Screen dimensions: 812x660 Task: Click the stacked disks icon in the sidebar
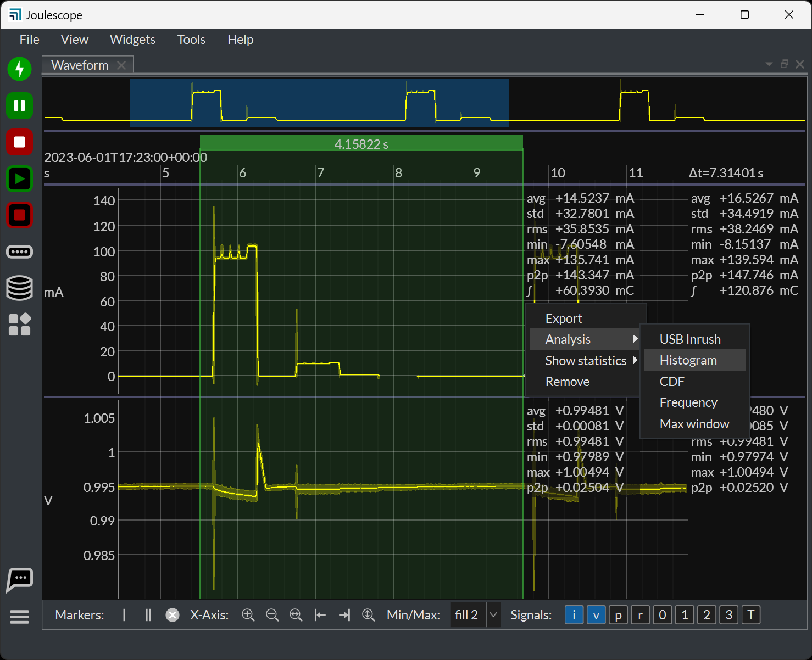point(20,288)
